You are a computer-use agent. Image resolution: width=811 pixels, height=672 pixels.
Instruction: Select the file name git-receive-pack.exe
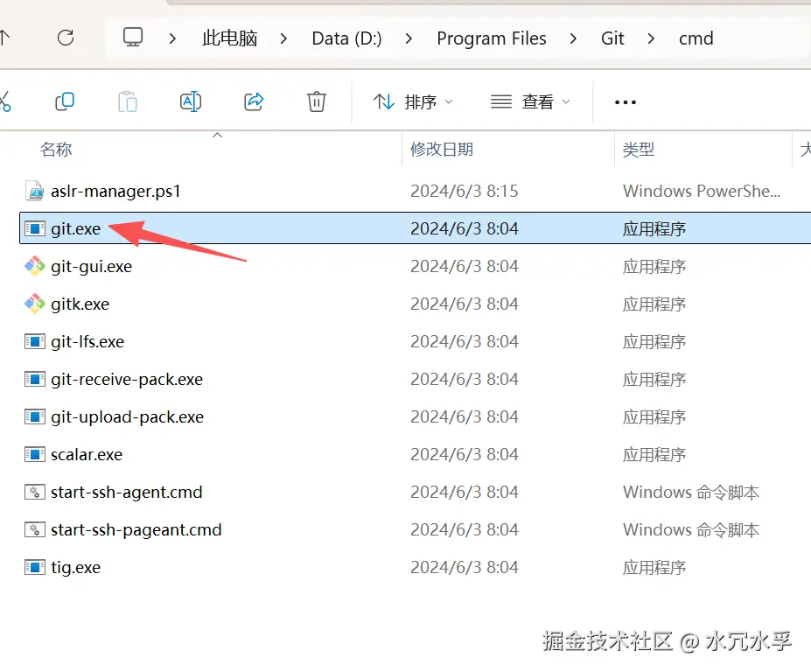tap(127, 379)
